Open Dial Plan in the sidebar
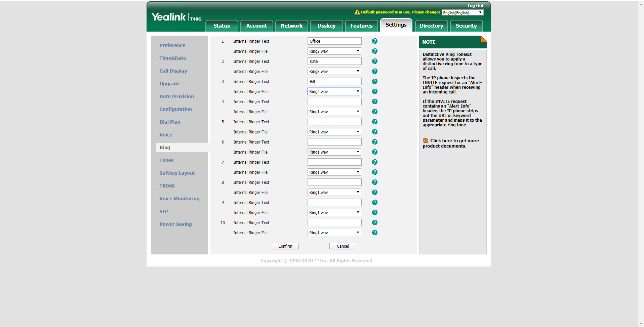This screenshot has width=644, height=327. point(170,122)
